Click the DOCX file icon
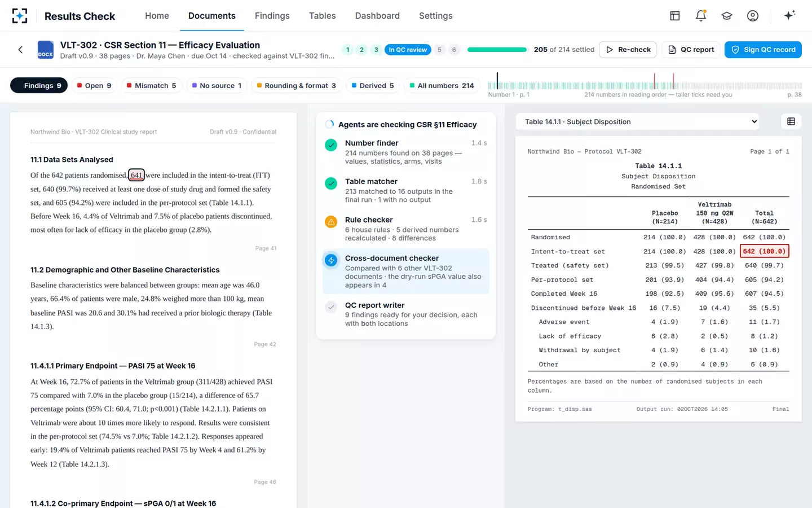The width and height of the screenshot is (812, 508). coord(45,50)
